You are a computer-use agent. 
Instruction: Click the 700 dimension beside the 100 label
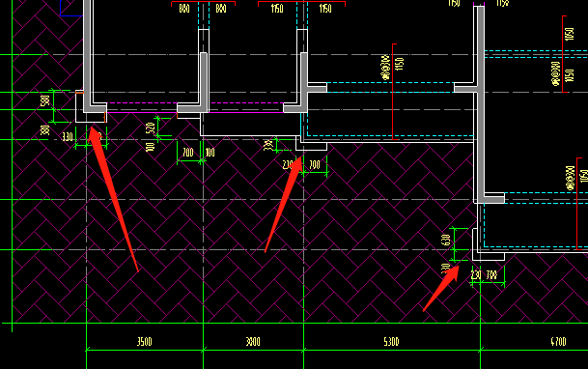(188, 153)
